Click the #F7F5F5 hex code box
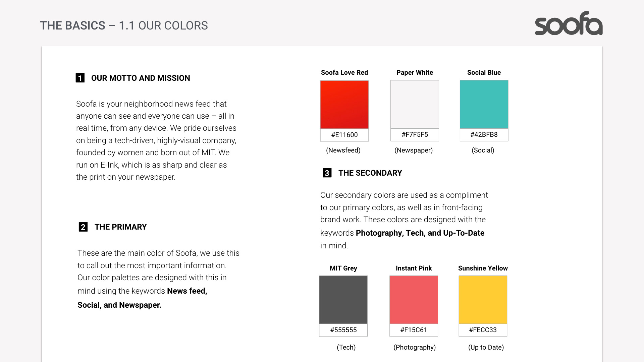644x362 pixels. coord(415,134)
